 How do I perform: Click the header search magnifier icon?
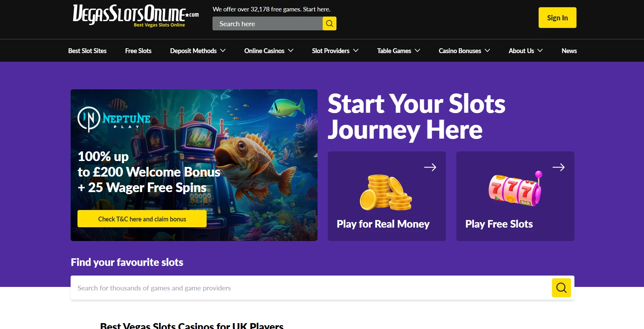pyautogui.click(x=330, y=23)
